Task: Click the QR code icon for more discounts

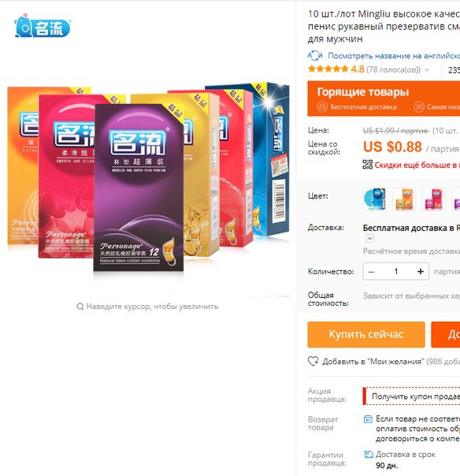Action: coord(368,165)
